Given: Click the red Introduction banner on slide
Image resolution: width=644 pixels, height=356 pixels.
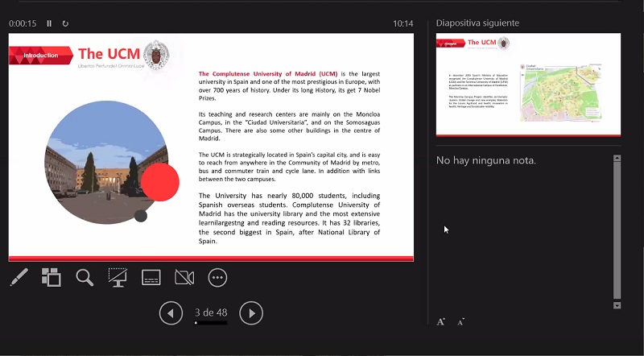Looking at the screenshot, I should [x=41, y=55].
